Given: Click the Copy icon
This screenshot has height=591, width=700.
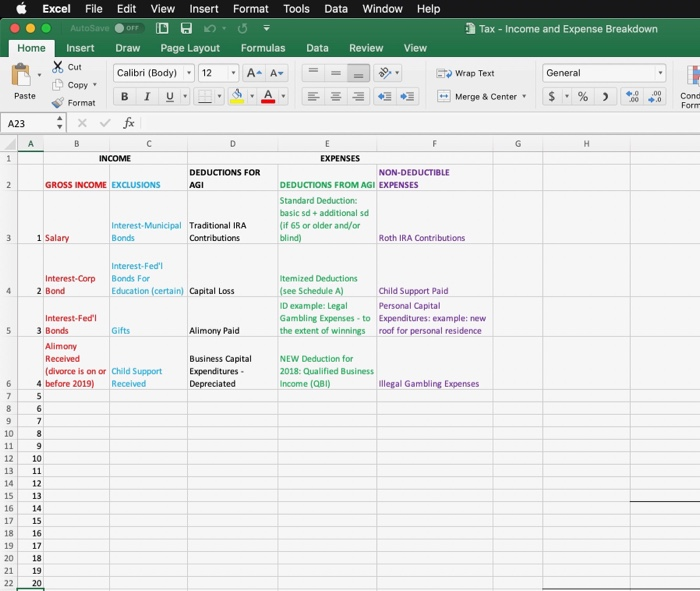Looking at the screenshot, I should 57,85.
